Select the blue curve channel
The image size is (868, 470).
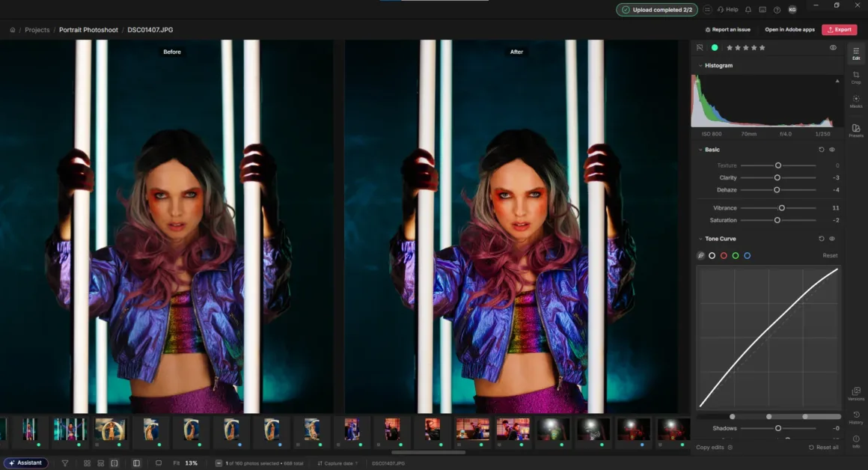click(x=748, y=255)
